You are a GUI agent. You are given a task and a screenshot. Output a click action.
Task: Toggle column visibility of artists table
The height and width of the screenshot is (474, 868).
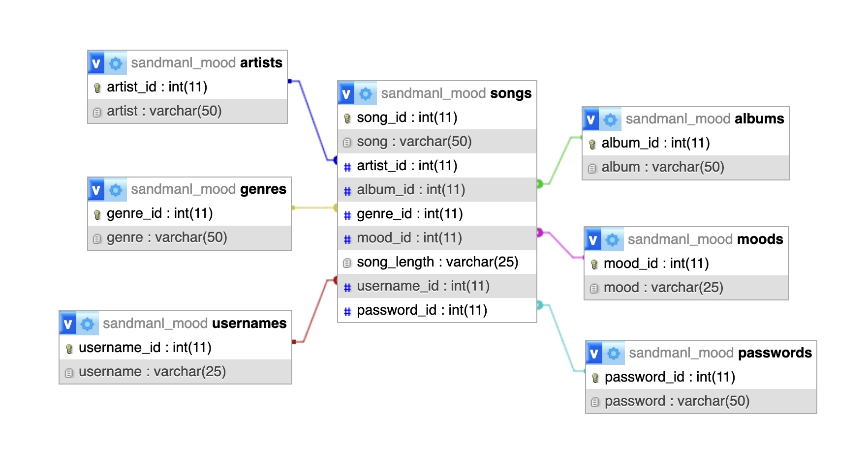tap(96, 63)
